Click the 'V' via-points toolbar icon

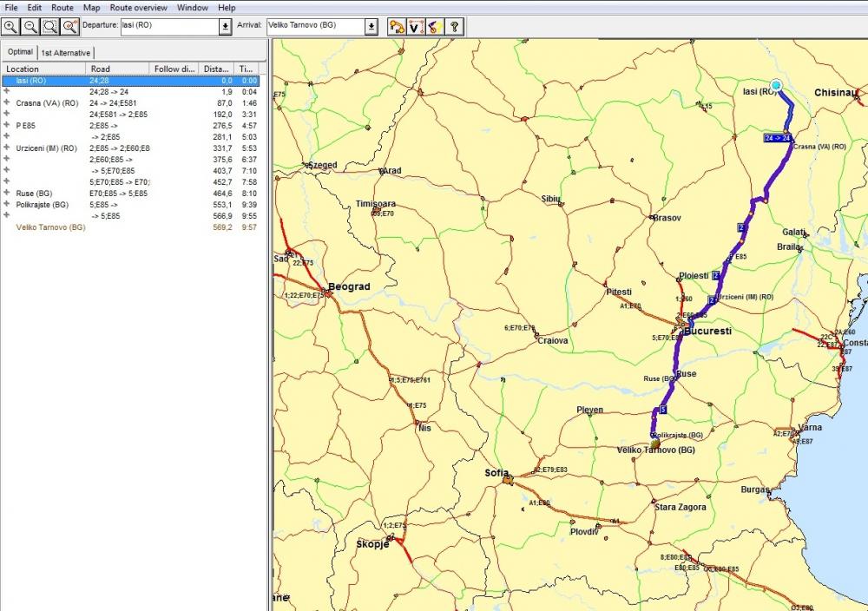(x=416, y=26)
